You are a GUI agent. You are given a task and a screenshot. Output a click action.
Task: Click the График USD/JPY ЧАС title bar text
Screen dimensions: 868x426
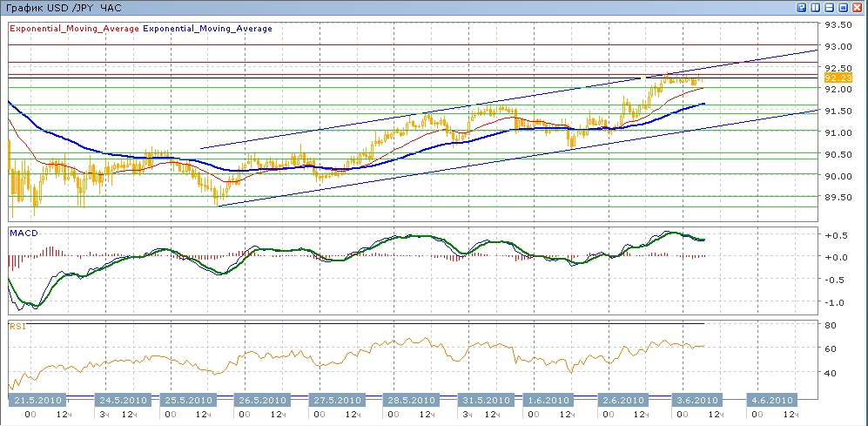point(64,7)
